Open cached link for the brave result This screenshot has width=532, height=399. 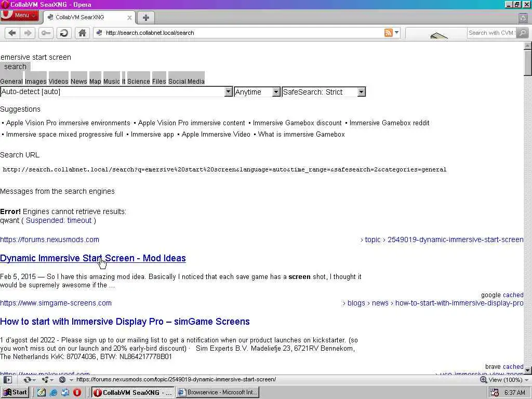point(513,366)
